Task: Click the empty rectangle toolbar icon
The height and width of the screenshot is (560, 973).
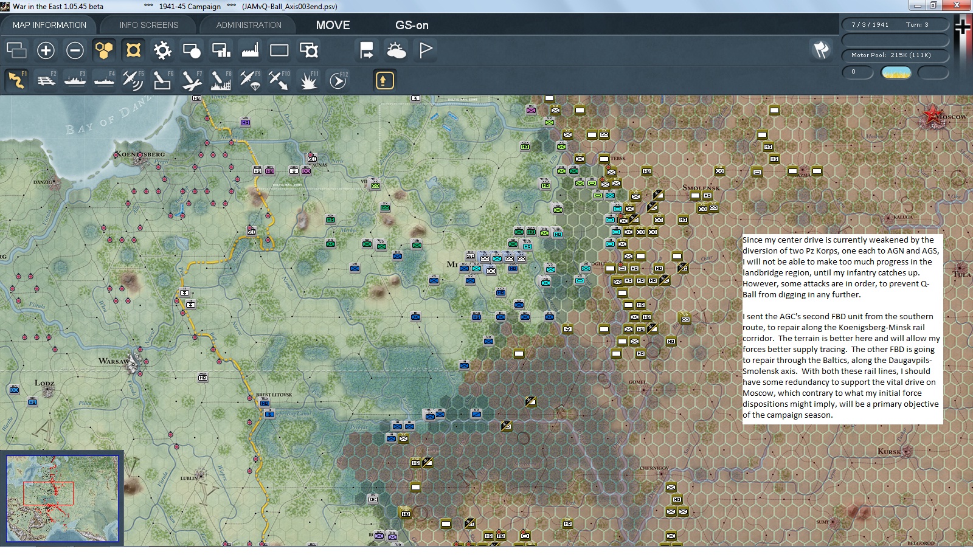Action: pyautogui.click(x=279, y=50)
